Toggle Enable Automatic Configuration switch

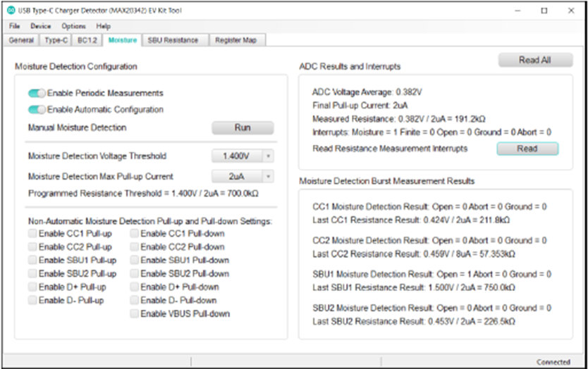(x=37, y=109)
